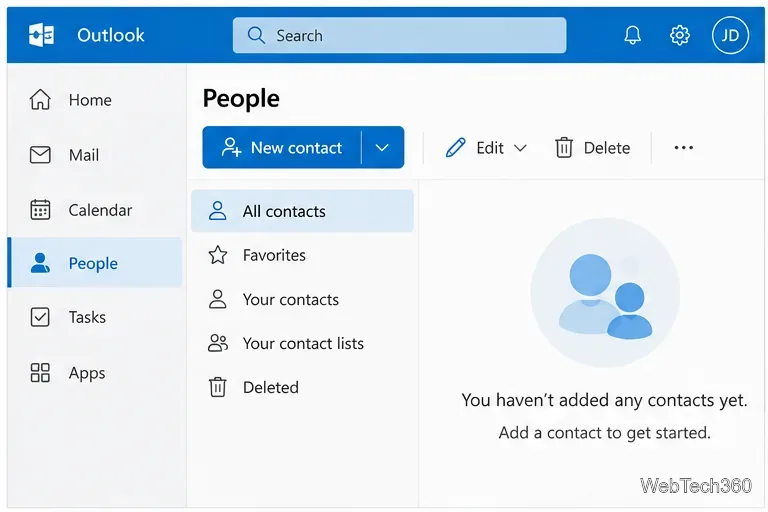Click the Delete button
Viewport: 768px width, 512px height.
592,147
